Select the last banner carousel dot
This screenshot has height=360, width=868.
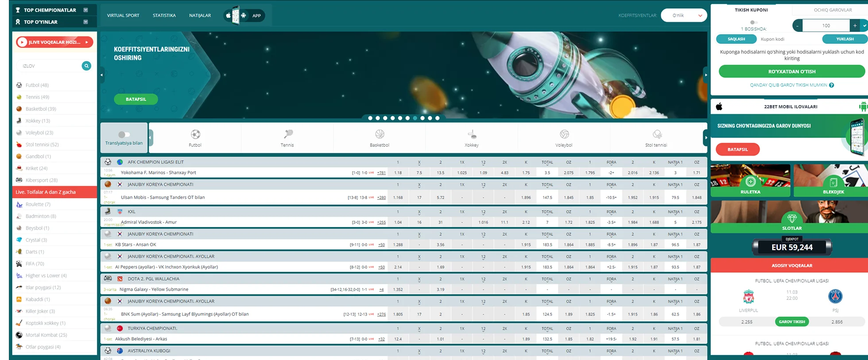tap(438, 118)
